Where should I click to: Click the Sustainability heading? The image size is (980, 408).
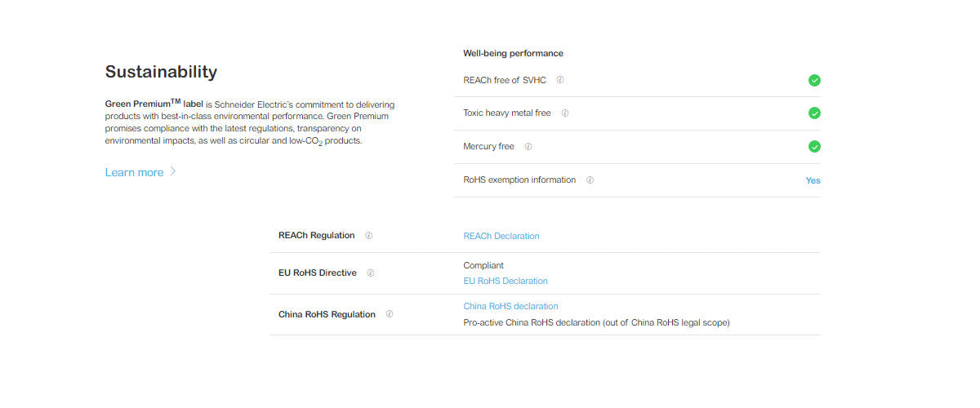(x=161, y=72)
